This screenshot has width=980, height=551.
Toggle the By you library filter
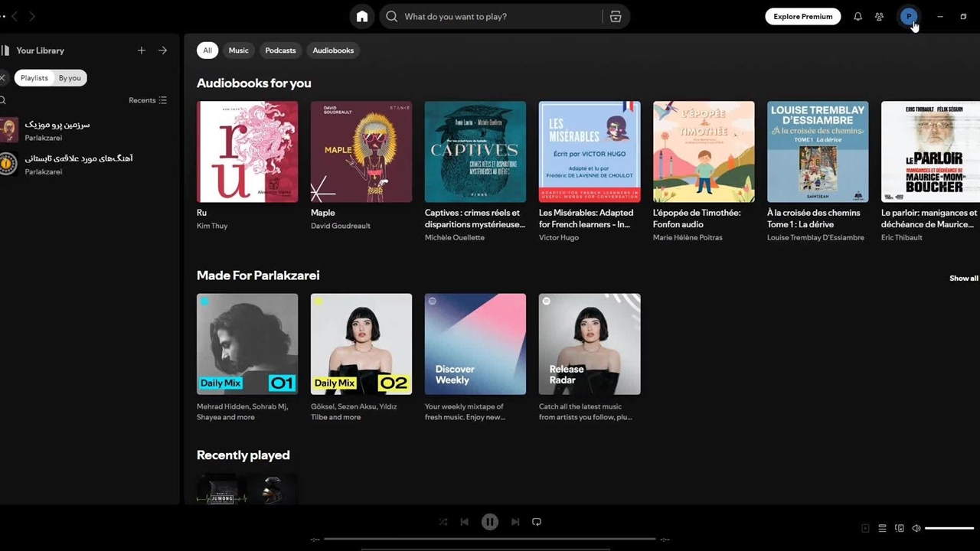(70, 78)
